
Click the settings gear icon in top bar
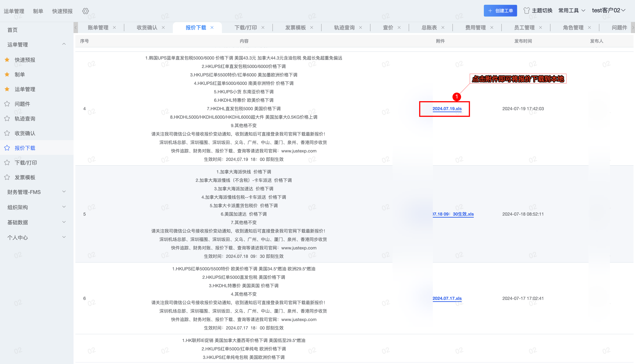[85, 11]
